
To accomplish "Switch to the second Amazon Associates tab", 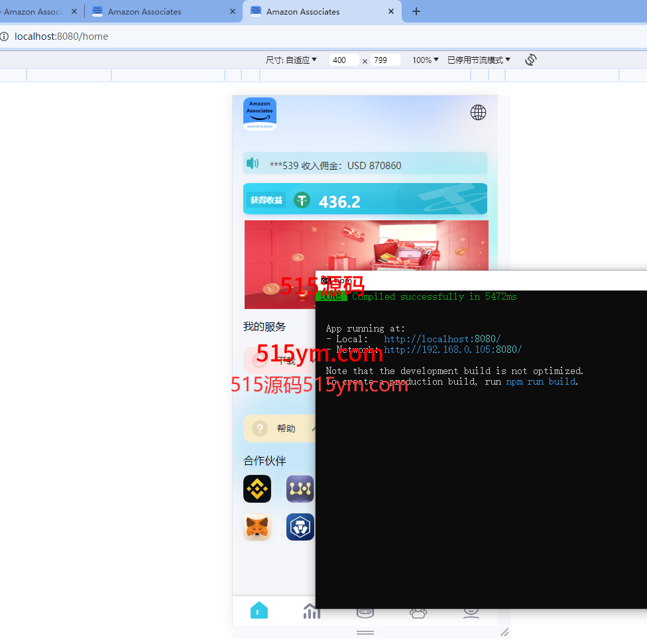I will [163, 12].
